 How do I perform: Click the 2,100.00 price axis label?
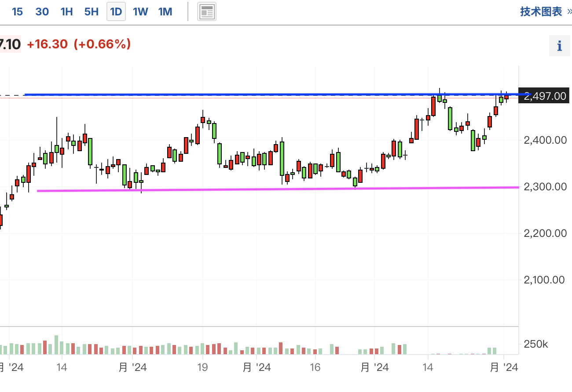[545, 279]
